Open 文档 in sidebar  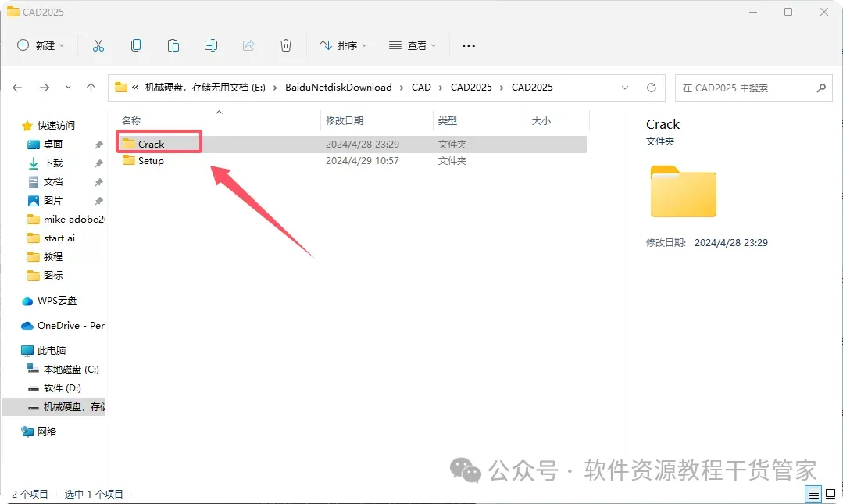click(52, 182)
